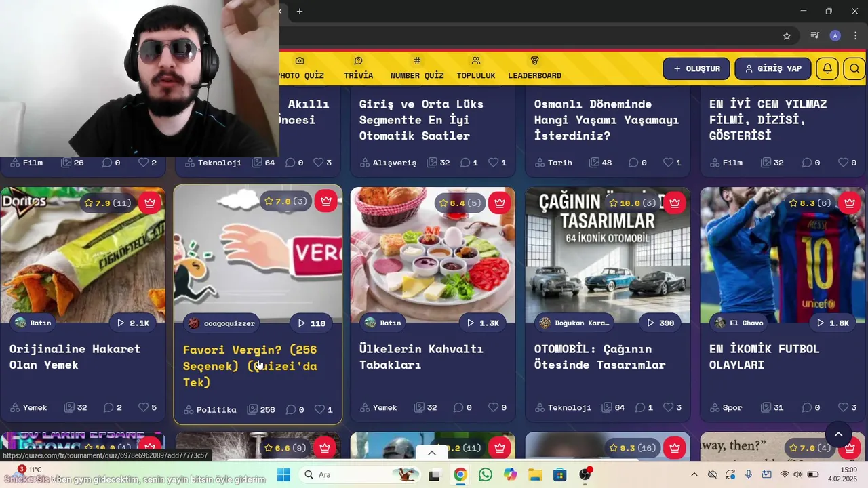
Task: Click author El Chavo on futbol card
Action: pyautogui.click(x=739, y=323)
